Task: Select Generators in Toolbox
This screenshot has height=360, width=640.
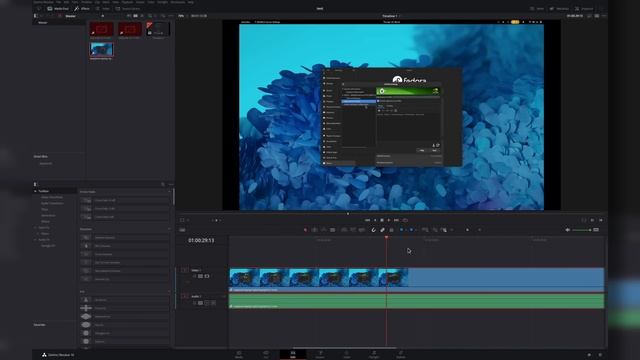Action: tap(48, 216)
